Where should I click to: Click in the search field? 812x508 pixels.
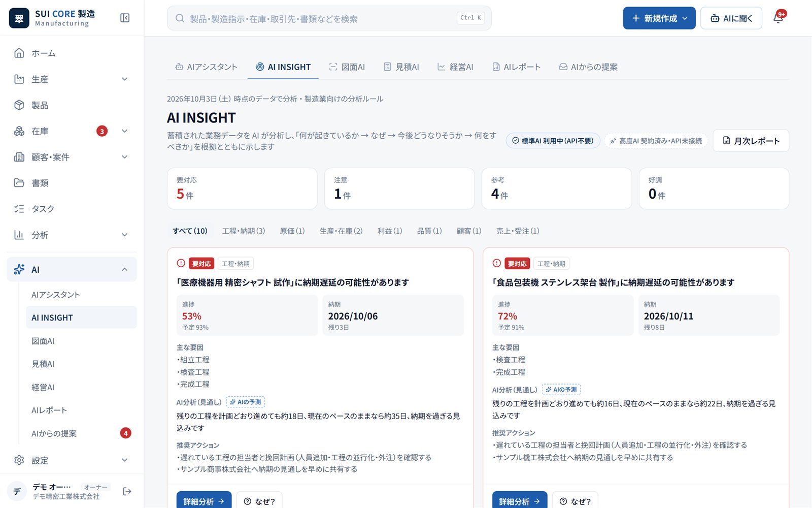pyautogui.click(x=329, y=18)
